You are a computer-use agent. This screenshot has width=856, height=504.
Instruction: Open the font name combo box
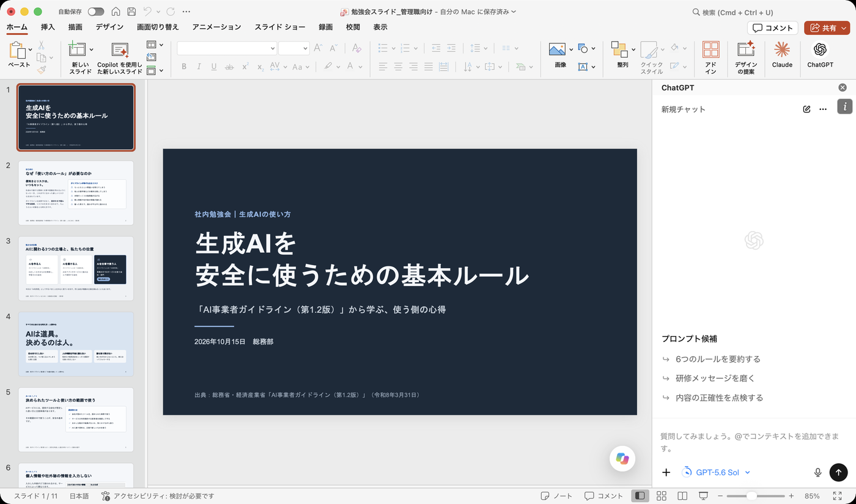click(x=227, y=48)
